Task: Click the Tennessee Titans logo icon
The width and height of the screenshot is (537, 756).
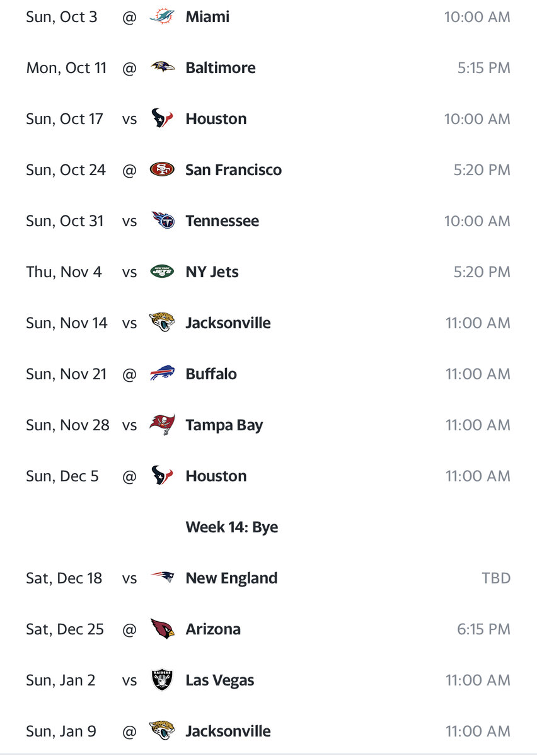Action: point(162,221)
